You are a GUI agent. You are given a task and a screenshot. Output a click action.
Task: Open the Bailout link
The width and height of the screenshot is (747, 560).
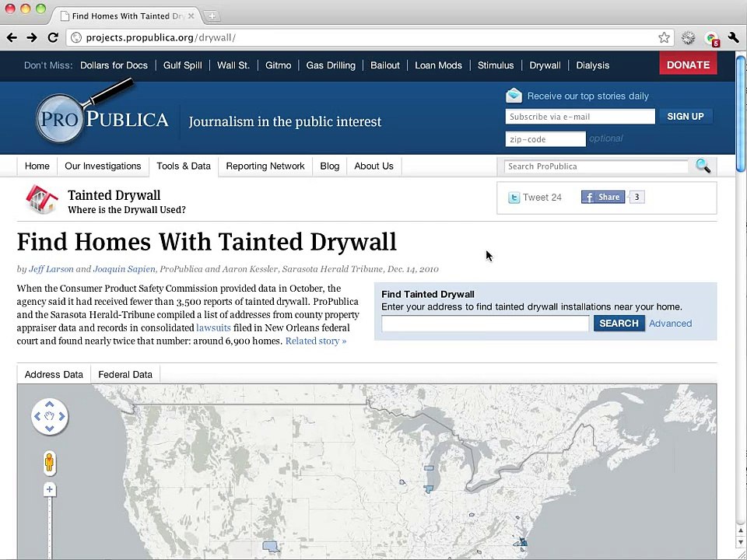385,65
